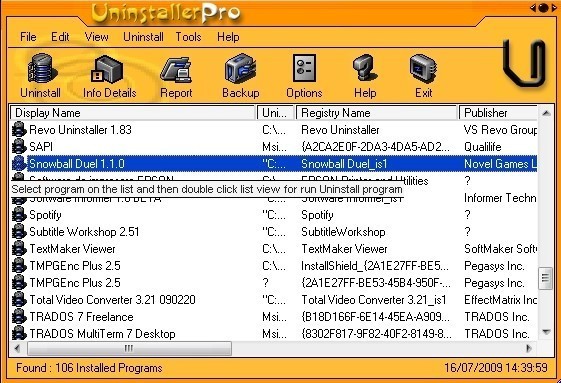
Task: Click the vertical scrollbar thumb
Action: tap(546, 277)
